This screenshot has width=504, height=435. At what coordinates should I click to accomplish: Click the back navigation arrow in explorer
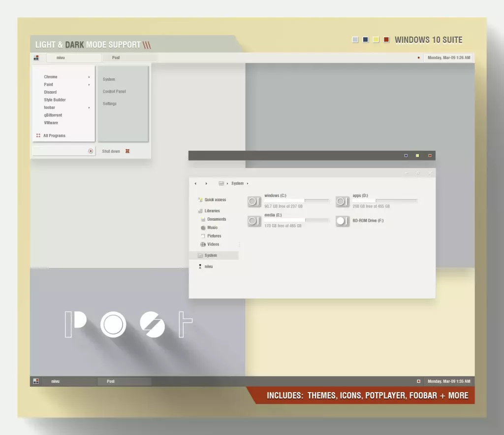(x=195, y=183)
